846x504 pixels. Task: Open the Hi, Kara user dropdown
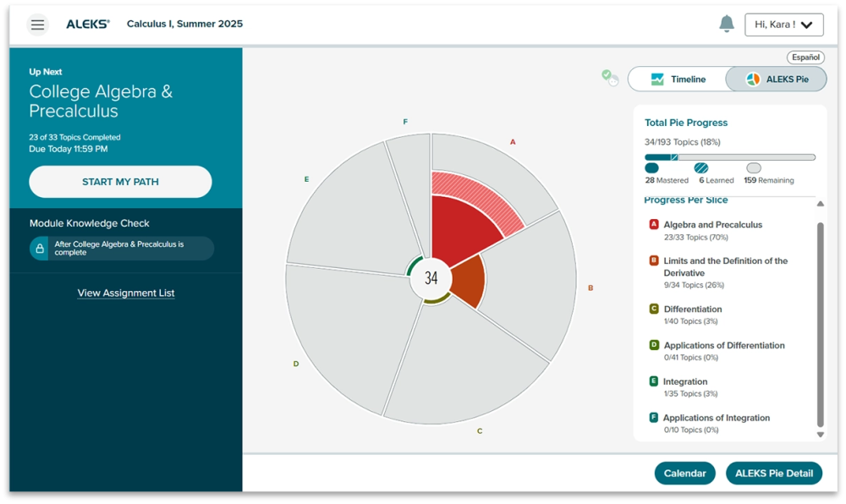click(x=783, y=25)
